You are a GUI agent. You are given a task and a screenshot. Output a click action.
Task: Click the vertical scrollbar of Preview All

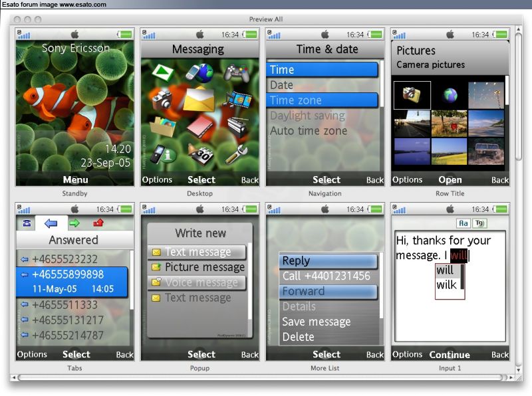tap(519, 96)
